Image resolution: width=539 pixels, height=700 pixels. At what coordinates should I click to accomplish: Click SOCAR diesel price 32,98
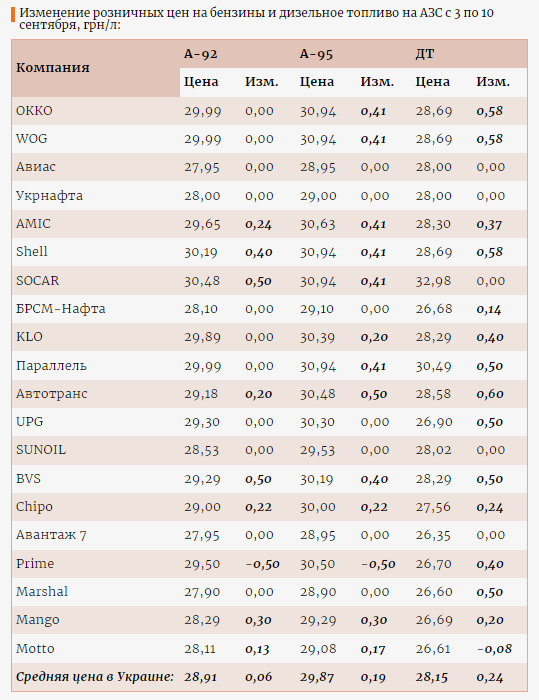tap(434, 281)
